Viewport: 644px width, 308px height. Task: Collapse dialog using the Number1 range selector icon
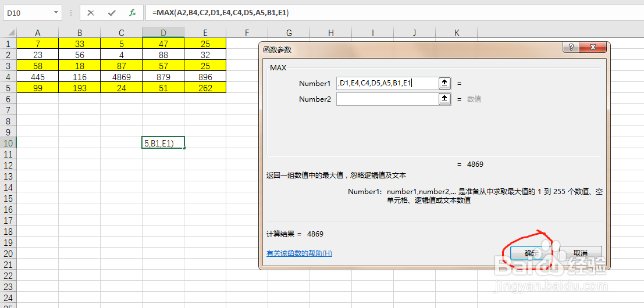pyautogui.click(x=445, y=83)
